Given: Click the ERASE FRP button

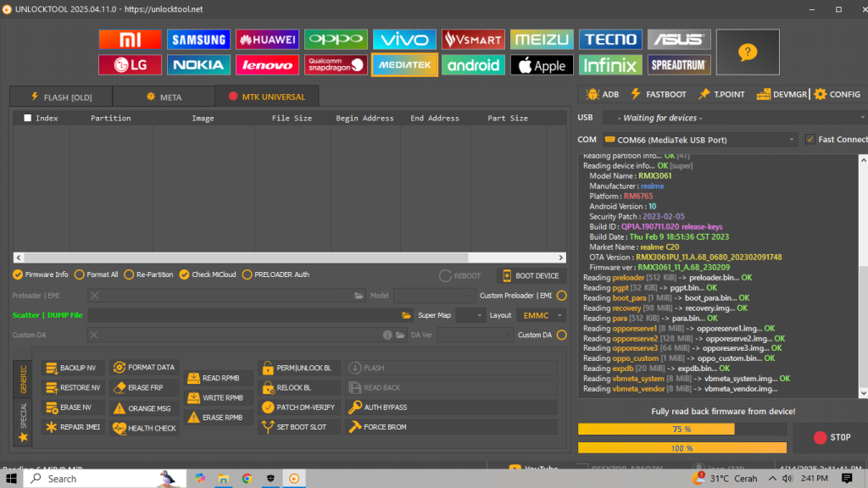Looking at the screenshot, I should click(x=144, y=388).
